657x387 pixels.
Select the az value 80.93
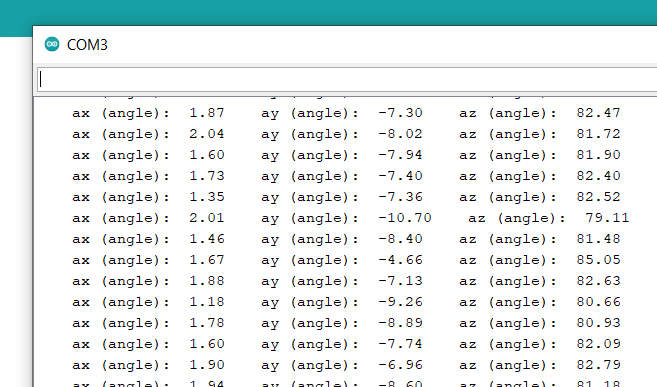tap(598, 323)
